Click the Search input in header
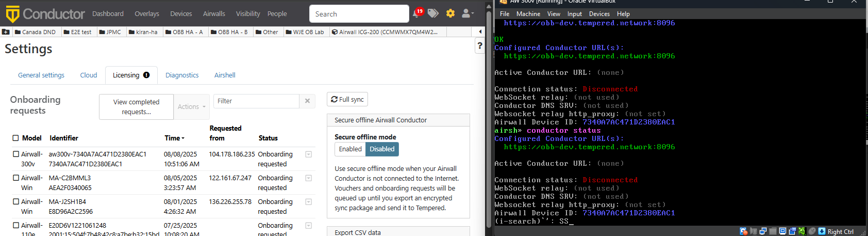 pos(359,14)
